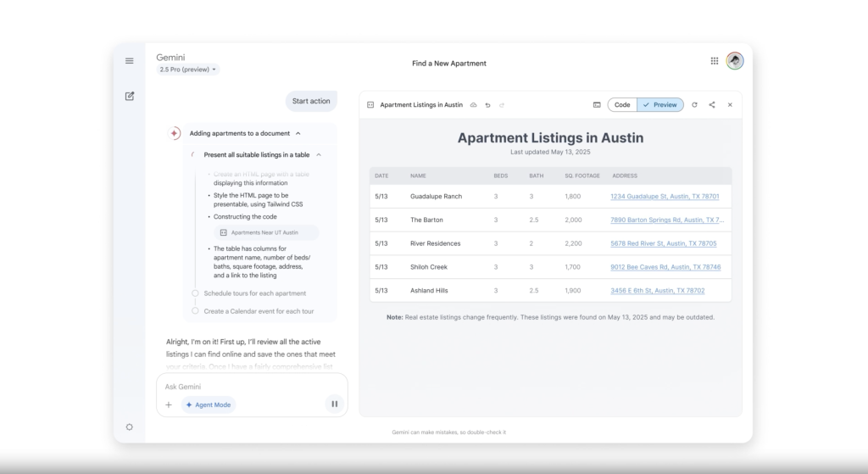Select the Shiloh Creek name cell
Screen dimensions: 868x474
point(428,267)
